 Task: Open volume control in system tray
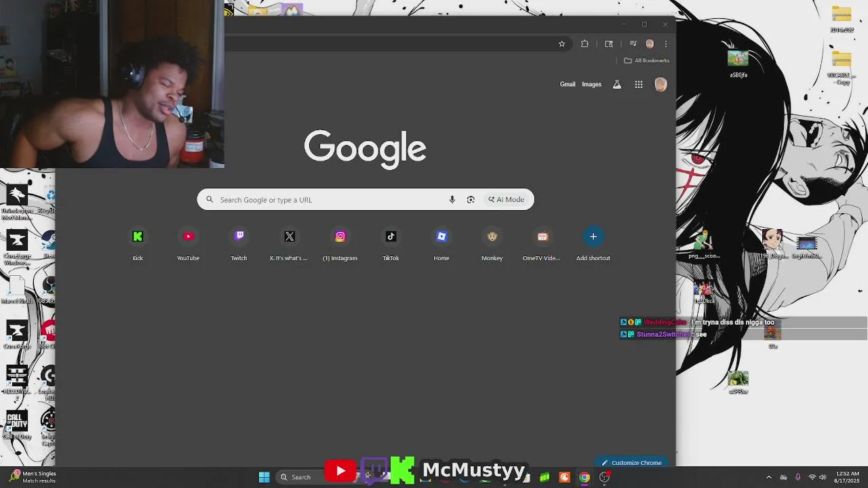pyautogui.click(x=823, y=477)
